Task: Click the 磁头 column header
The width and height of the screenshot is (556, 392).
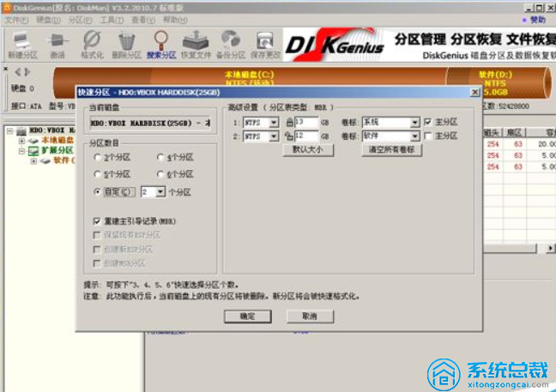Action: tap(493, 133)
